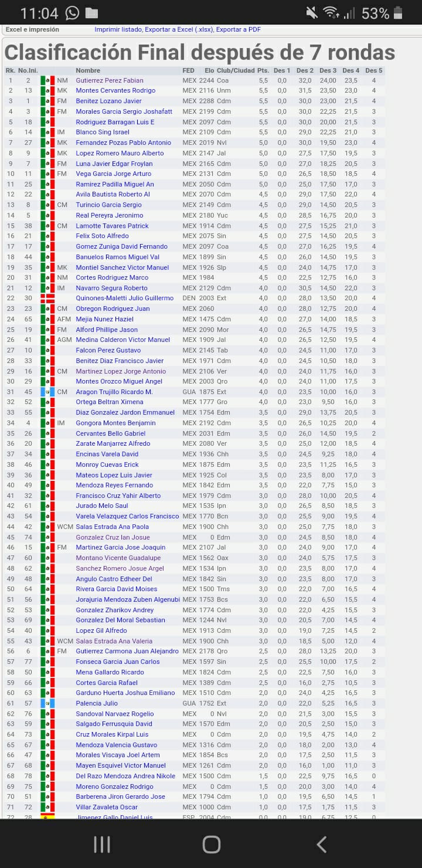Open player Gutierrez Perez Fabian
This screenshot has width=422, height=868.
pyautogui.click(x=110, y=80)
